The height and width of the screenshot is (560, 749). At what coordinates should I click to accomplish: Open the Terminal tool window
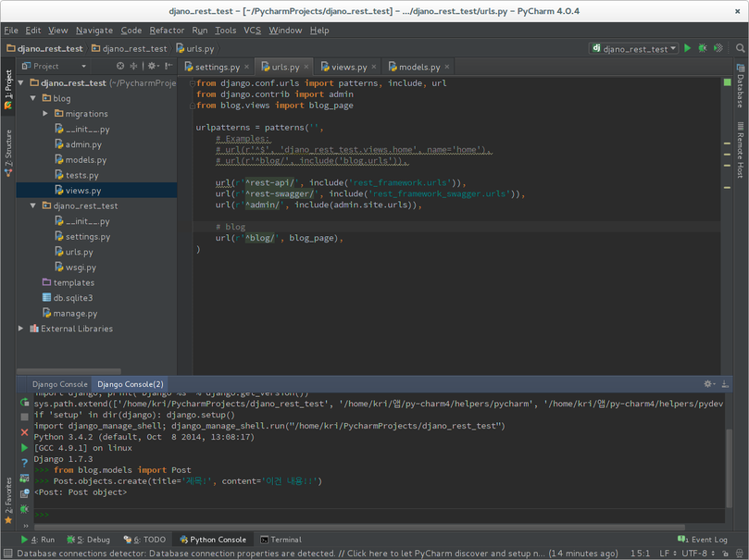click(281, 540)
